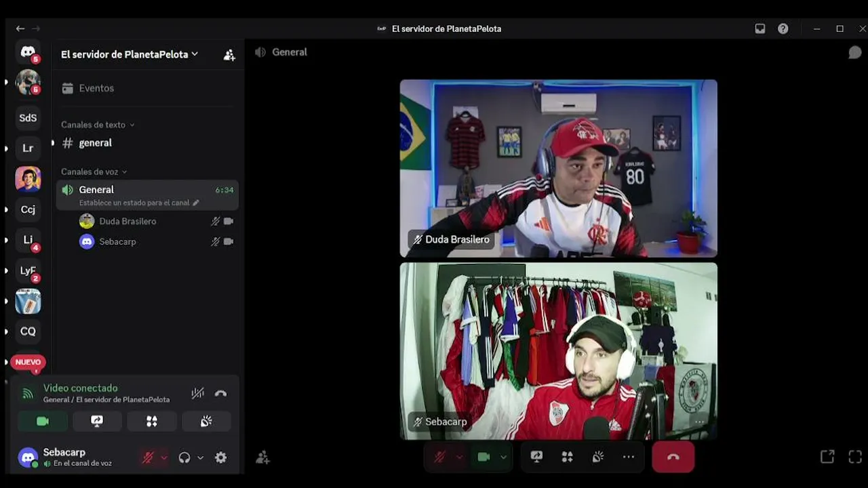The height and width of the screenshot is (488, 868).
Task: Open the CQ server
Action: (28, 331)
